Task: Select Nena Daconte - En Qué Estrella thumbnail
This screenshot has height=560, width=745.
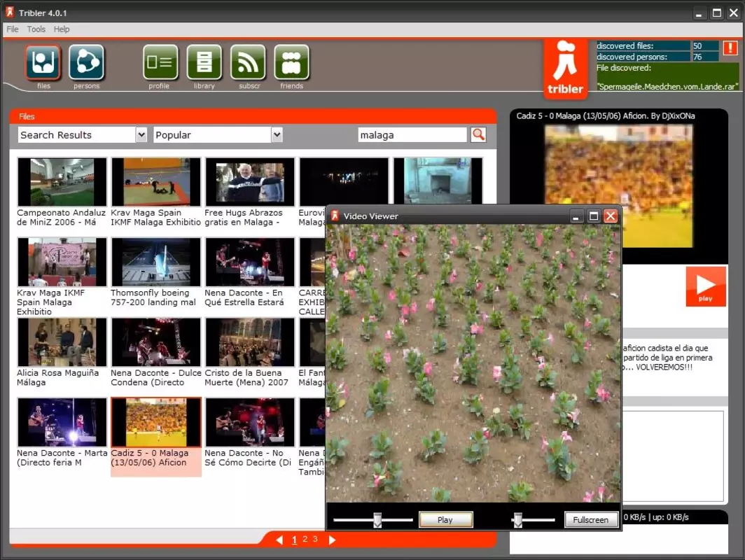Action: click(x=250, y=262)
